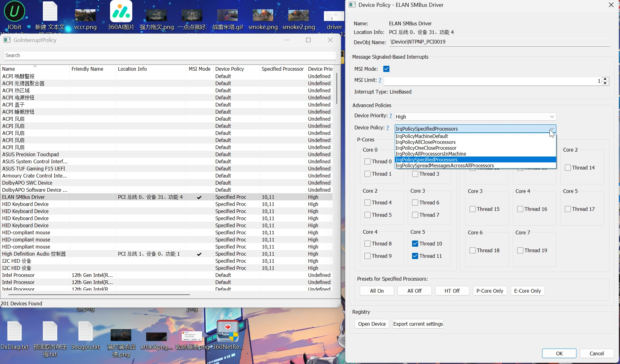
Task: Increase MSI Limit with up stepper
Action: tap(605, 79)
